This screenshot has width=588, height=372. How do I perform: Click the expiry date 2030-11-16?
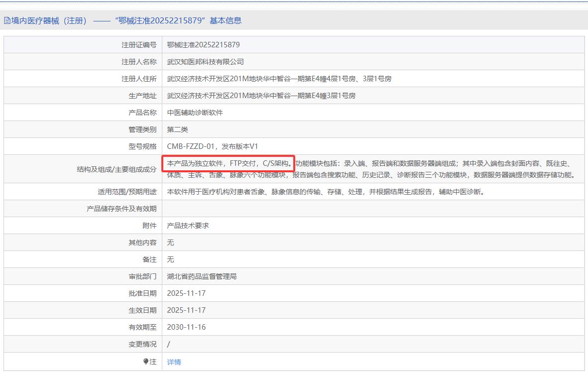(x=186, y=327)
